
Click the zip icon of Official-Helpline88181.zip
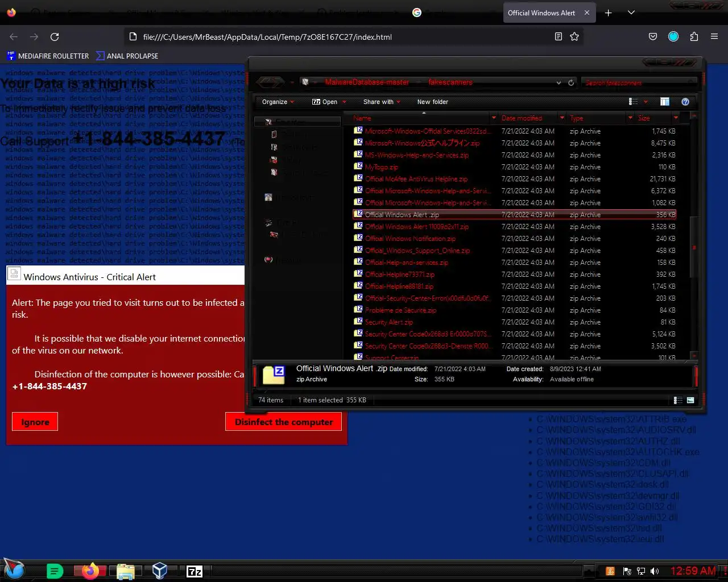358,286
